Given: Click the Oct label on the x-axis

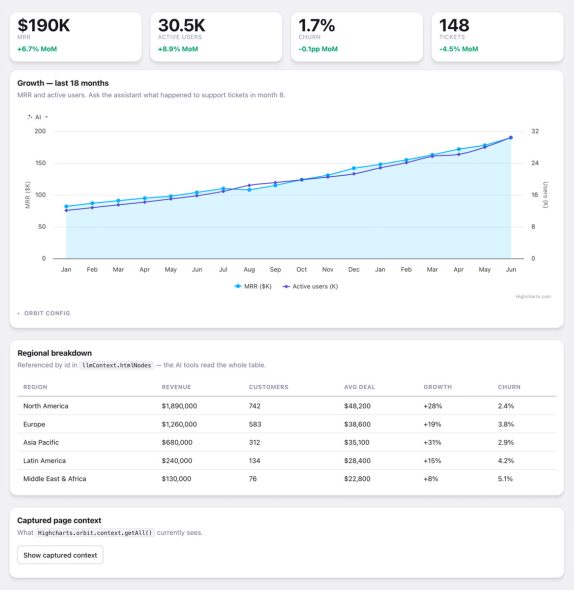Looking at the screenshot, I should coord(301,269).
